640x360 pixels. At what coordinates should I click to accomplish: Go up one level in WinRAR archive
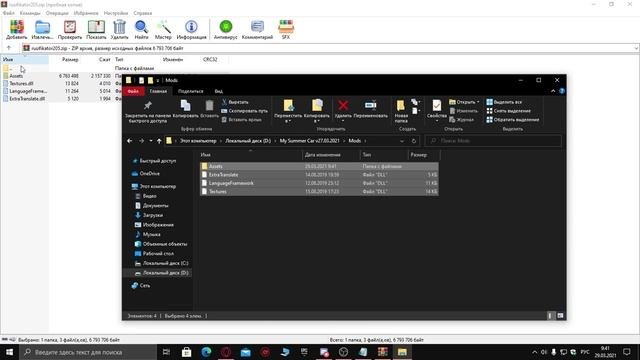pos(9,48)
